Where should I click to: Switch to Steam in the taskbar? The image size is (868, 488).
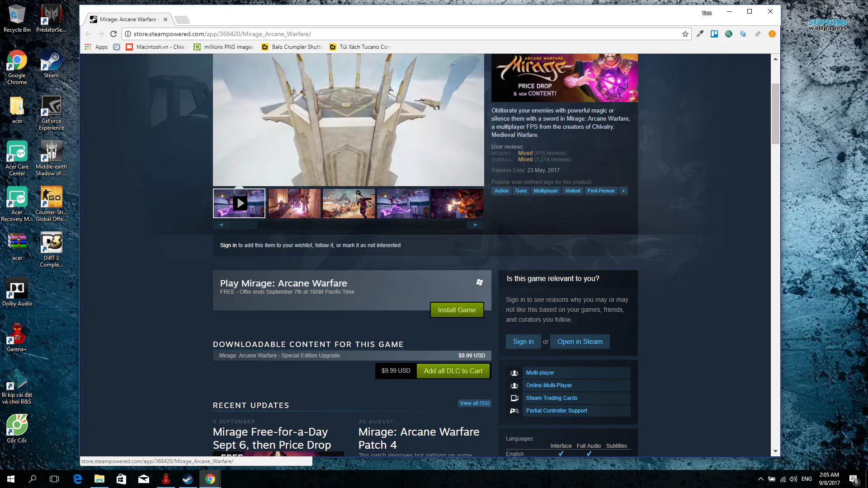tap(188, 479)
